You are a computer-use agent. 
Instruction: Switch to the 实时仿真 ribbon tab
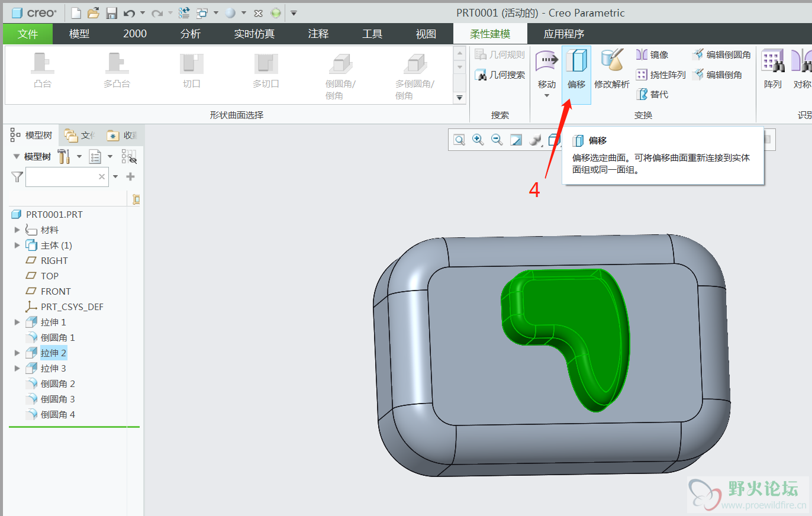click(254, 34)
